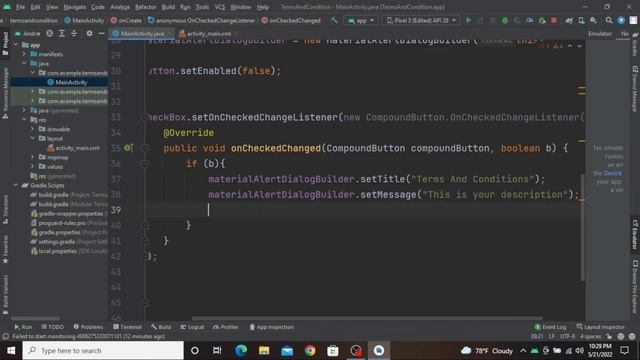Expand the drawable folder

[x=33, y=129]
